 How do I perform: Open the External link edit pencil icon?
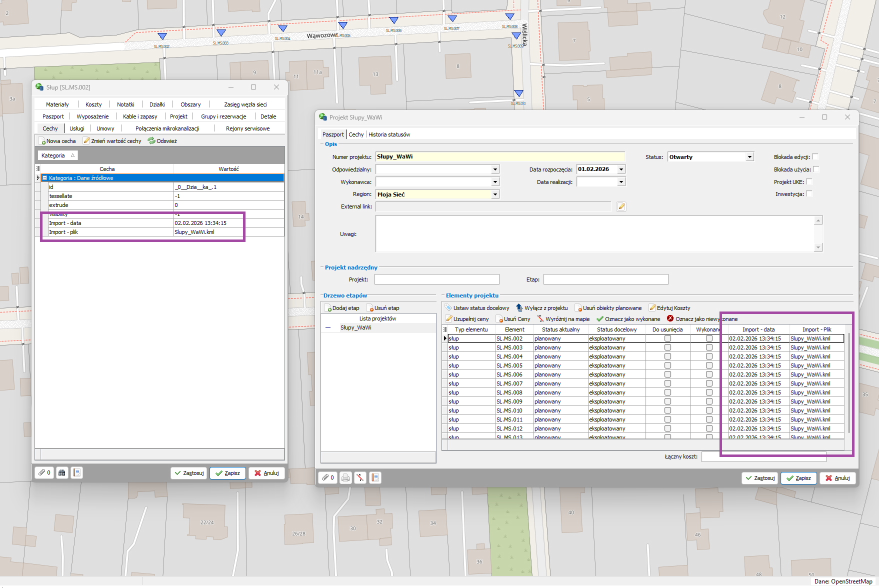pos(621,206)
